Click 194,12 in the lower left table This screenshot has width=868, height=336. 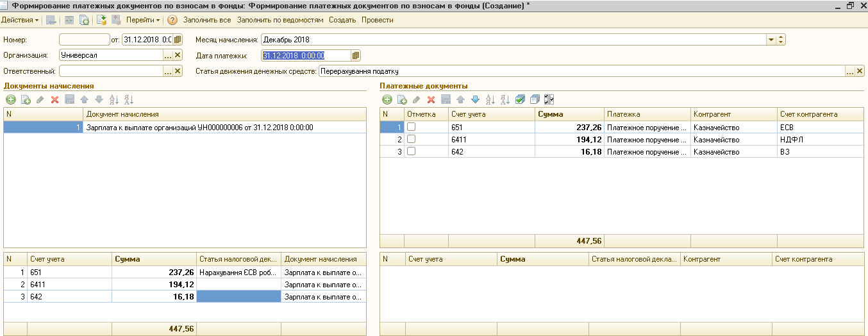coord(154,284)
